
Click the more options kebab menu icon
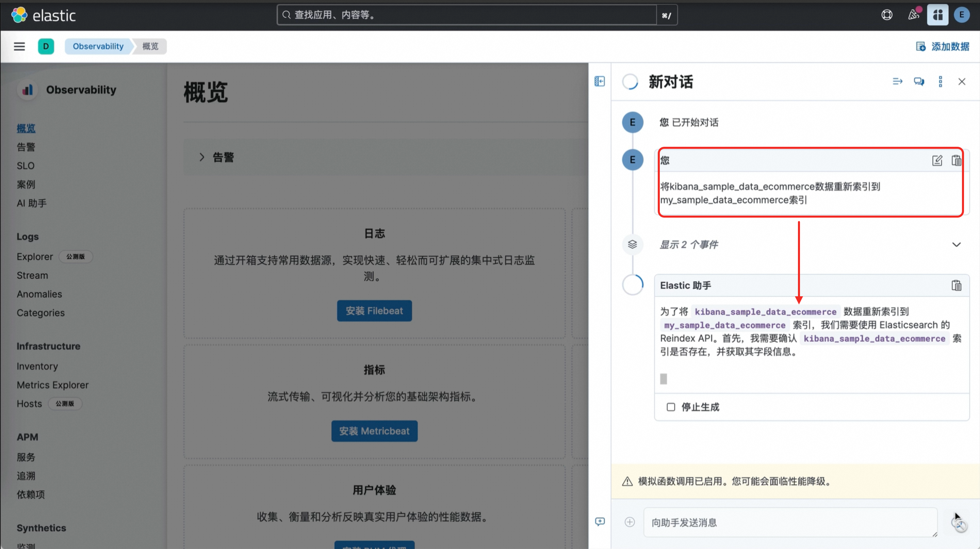[941, 81]
